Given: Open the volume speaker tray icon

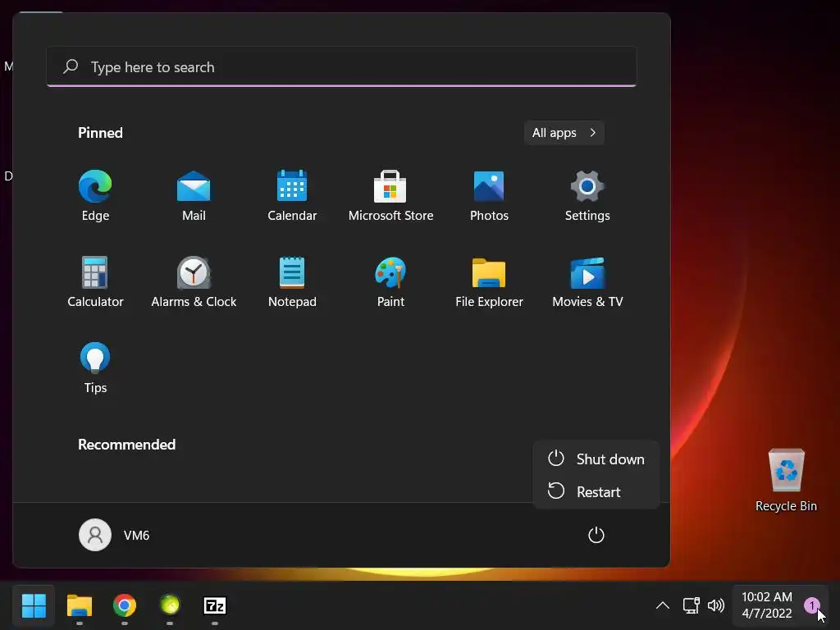Looking at the screenshot, I should pos(715,606).
